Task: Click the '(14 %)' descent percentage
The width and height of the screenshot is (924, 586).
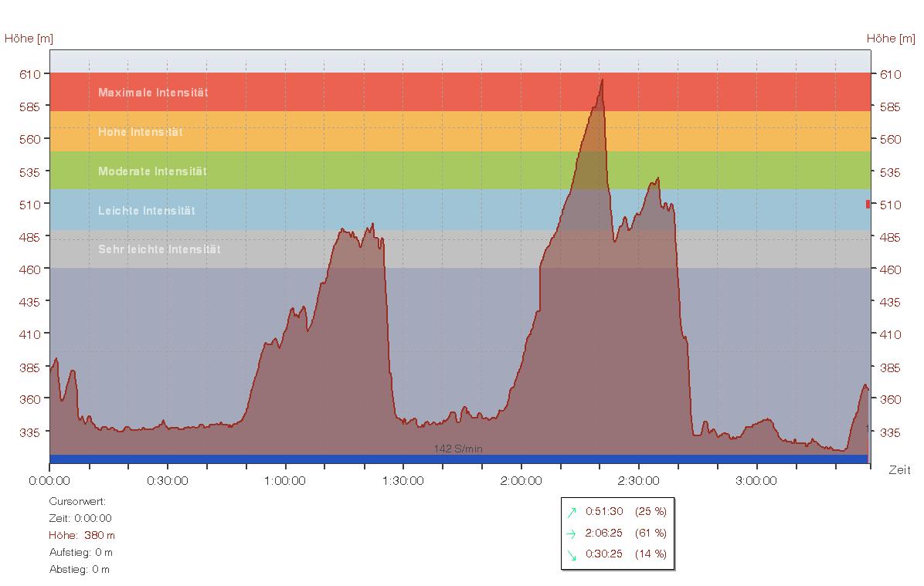Action: click(x=651, y=554)
